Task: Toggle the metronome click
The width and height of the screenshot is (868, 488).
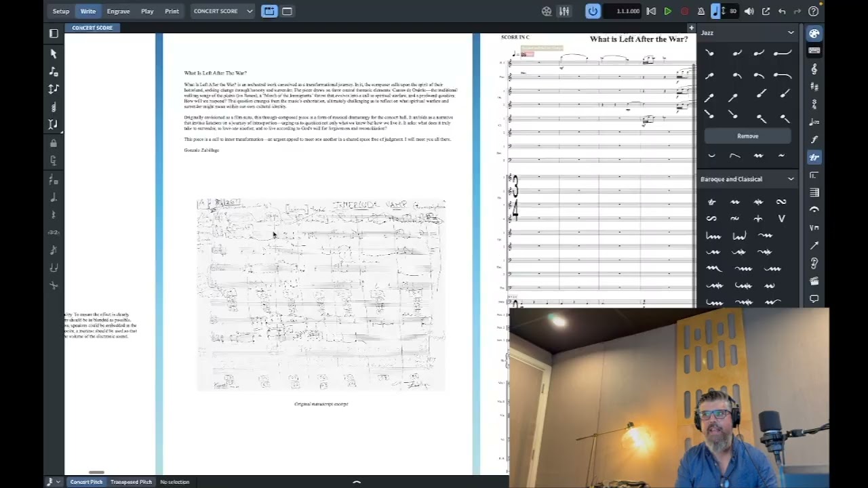Action: coord(701,11)
